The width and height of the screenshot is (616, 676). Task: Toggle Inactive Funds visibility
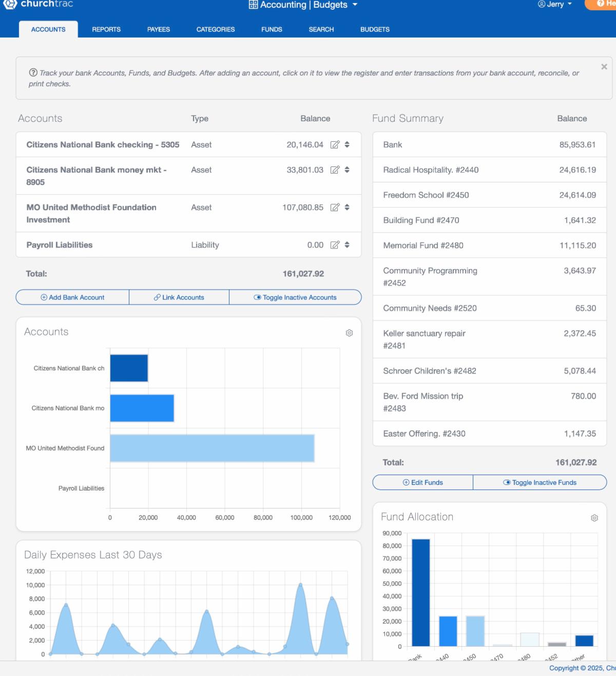(540, 482)
